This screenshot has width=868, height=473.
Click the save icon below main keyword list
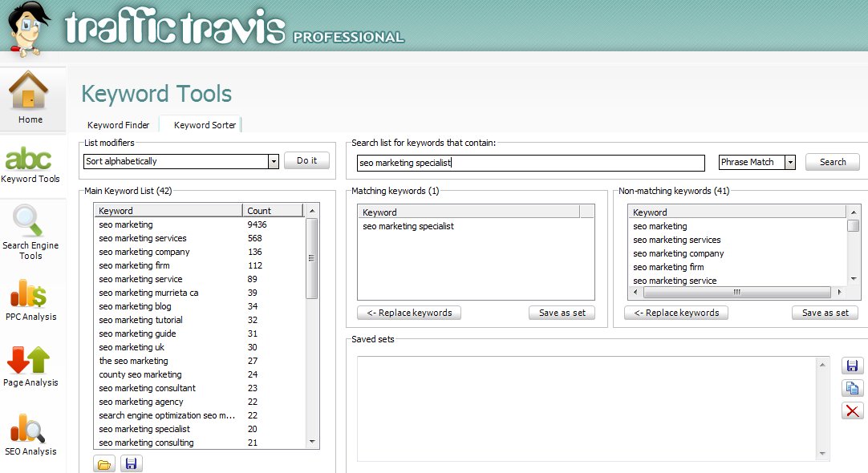click(131, 463)
